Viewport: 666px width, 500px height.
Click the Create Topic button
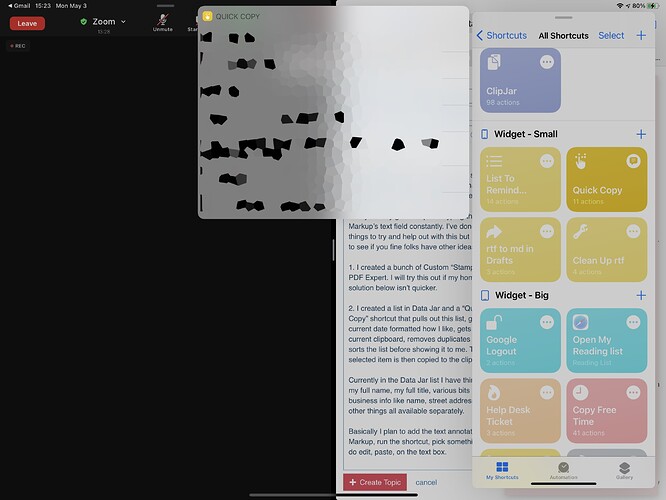[375, 482]
